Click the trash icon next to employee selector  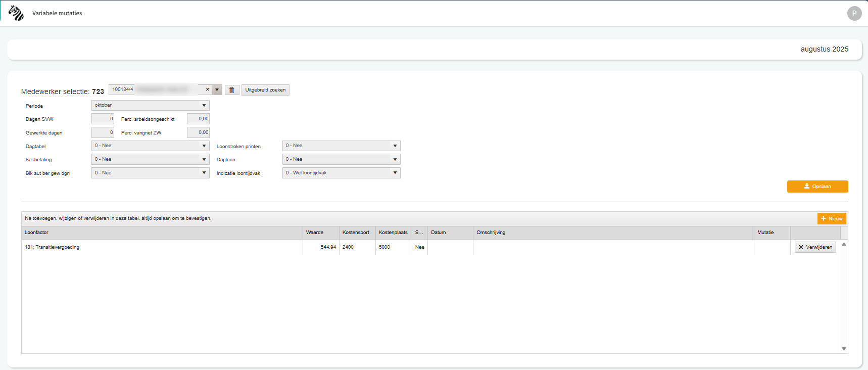point(232,90)
